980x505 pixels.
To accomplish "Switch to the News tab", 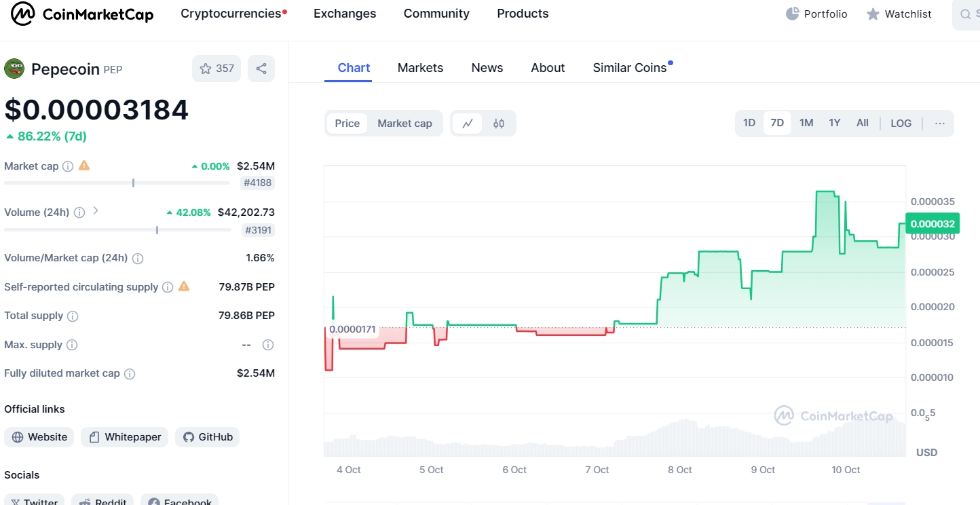I will (487, 68).
